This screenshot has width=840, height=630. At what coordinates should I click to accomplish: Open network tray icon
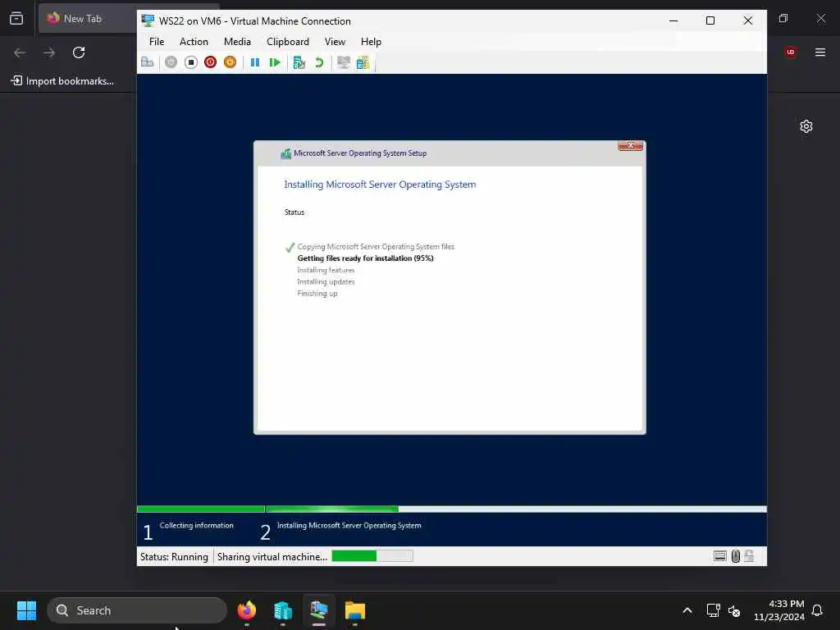(713, 610)
